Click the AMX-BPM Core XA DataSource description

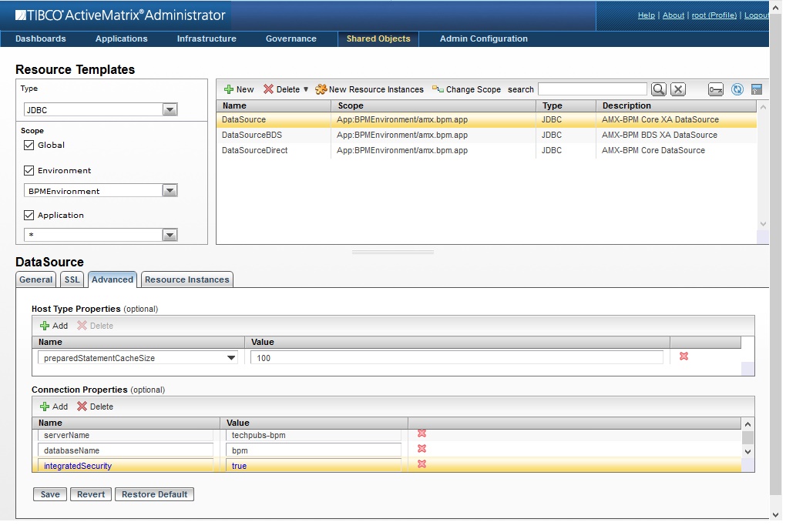660,120
